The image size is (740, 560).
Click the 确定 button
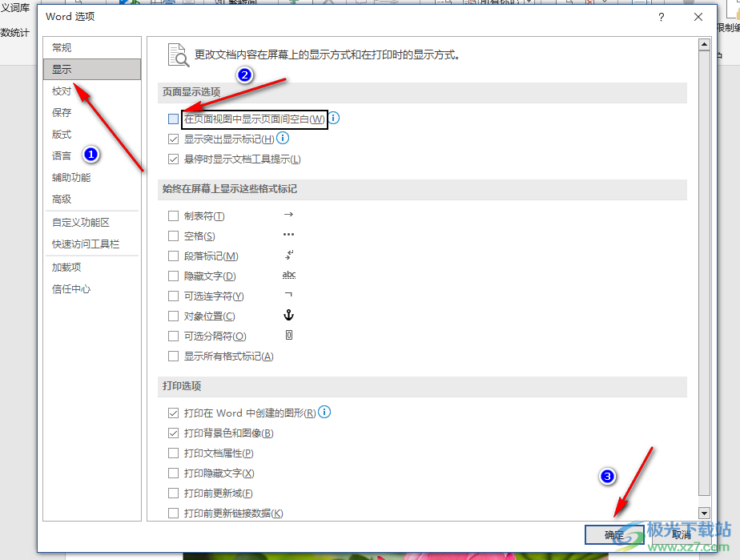pos(614,535)
